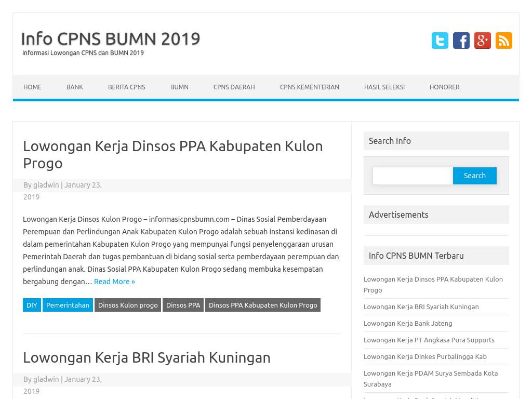Open the Dinsos Kulon progo tag
The width and height of the screenshot is (532, 399).
tap(128, 305)
